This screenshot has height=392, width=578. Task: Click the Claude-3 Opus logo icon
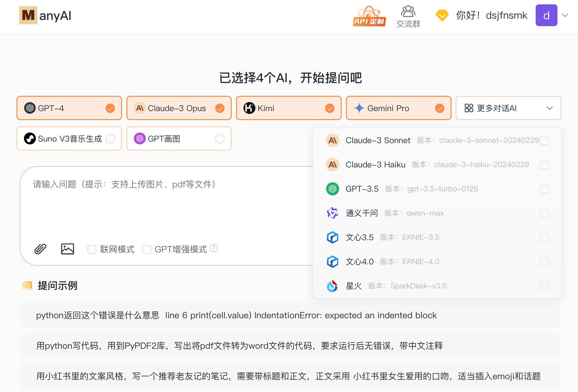(x=140, y=108)
